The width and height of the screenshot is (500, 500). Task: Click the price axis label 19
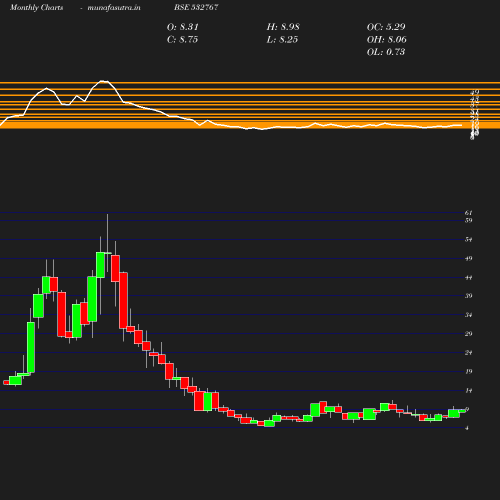coord(468,371)
